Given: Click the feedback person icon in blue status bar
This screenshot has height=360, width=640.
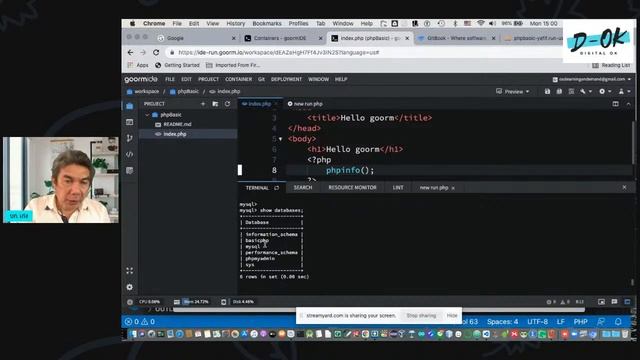Looking at the screenshot, I should pos(601,322).
